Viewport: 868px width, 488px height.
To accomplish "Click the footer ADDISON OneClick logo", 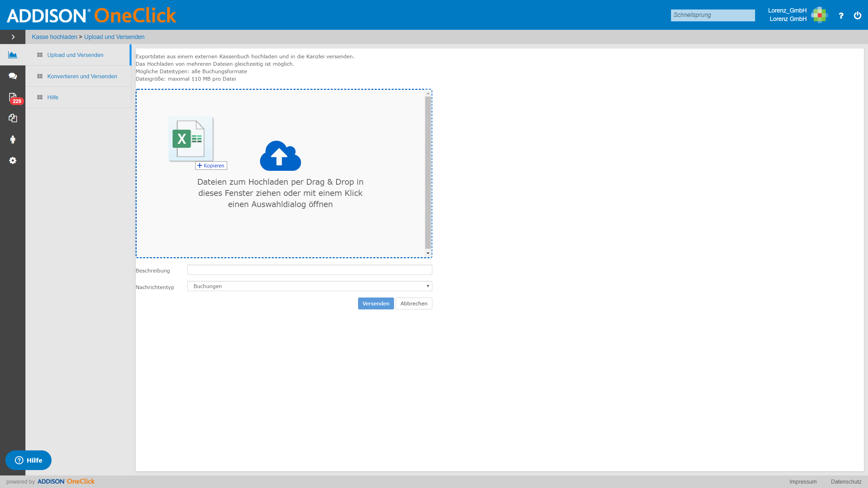I will [66, 481].
